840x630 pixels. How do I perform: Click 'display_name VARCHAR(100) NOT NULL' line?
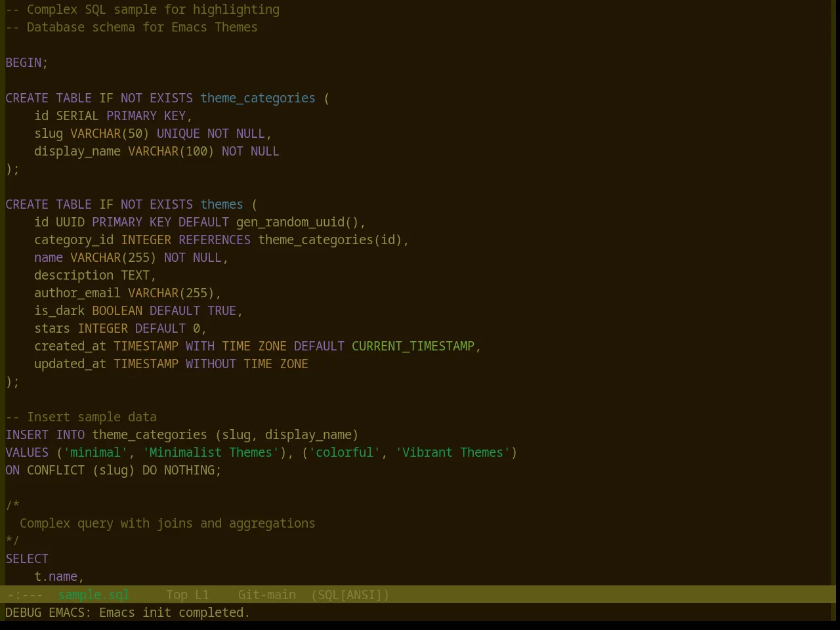pos(157,151)
